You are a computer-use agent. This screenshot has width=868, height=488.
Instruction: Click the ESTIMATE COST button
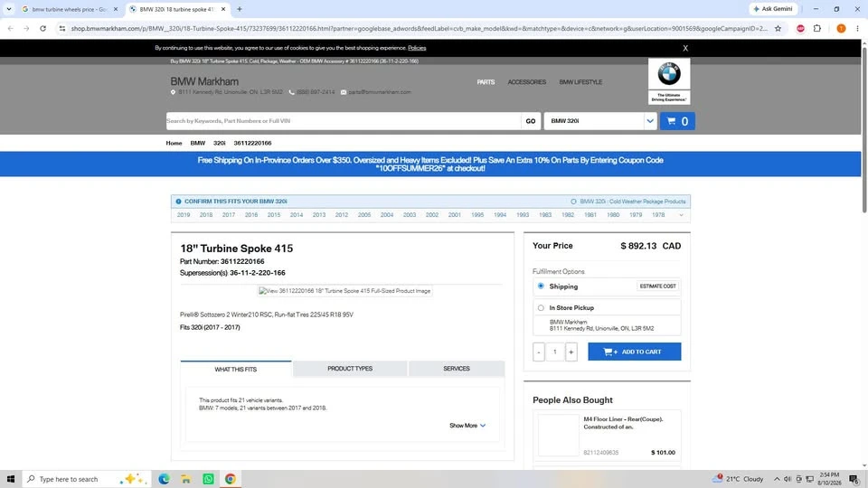pyautogui.click(x=657, y=286)
